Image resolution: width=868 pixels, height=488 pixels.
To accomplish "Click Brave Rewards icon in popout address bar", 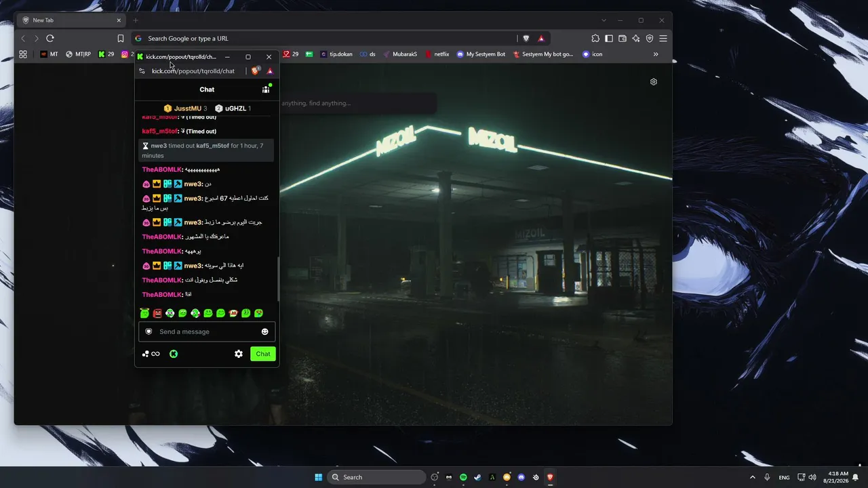I will [270, 70].
